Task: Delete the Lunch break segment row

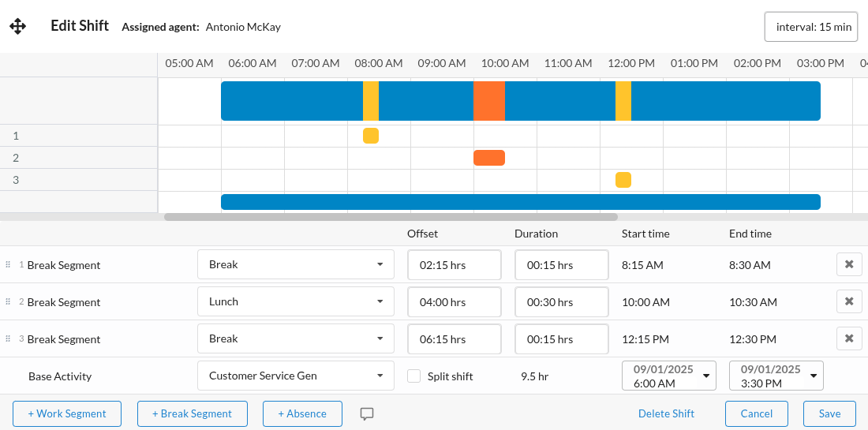Action: pos(849,302)
